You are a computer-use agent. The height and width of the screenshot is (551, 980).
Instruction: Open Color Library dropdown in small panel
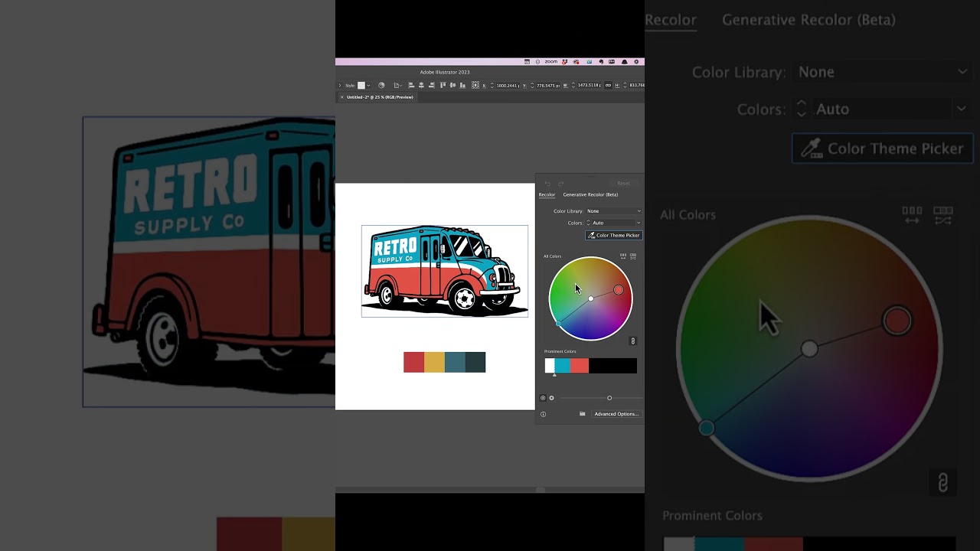coord(614,211)
